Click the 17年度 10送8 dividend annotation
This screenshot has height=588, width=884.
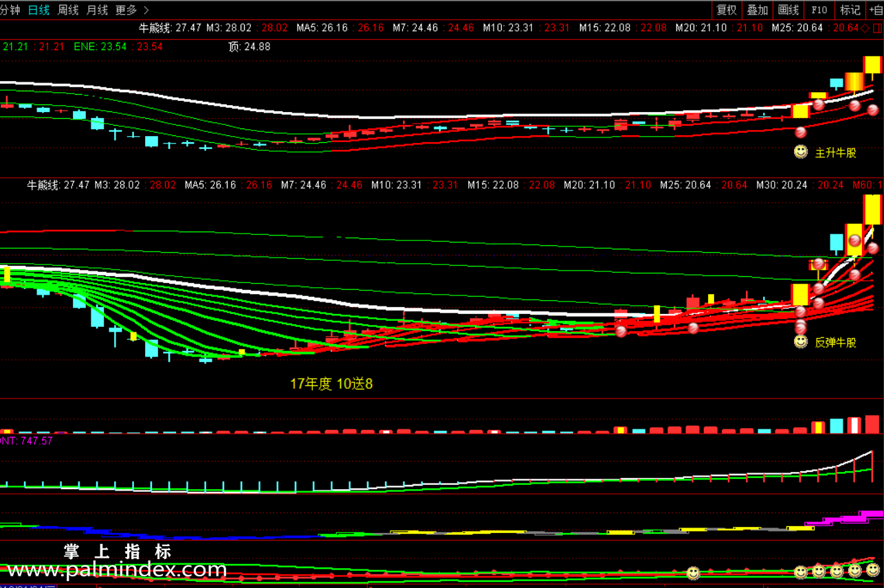(x=331, y=384)
